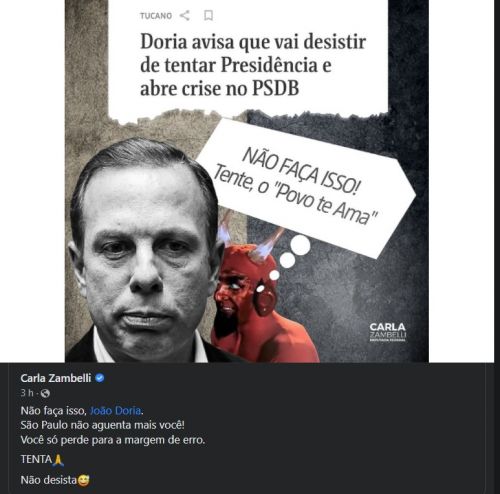Open the João Doria tagged link
This screenshot has height=494, width=500.
[115, 411]
